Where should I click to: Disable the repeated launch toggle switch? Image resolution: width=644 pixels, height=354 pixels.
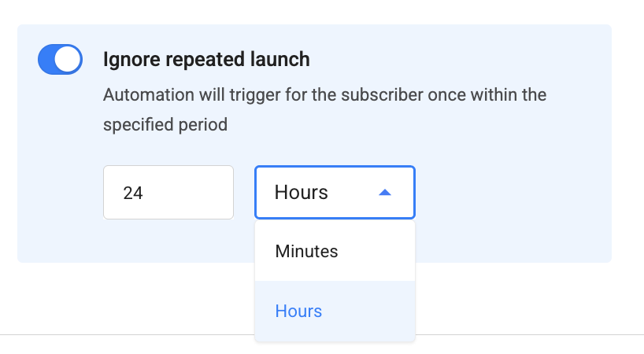coord(61,60)
